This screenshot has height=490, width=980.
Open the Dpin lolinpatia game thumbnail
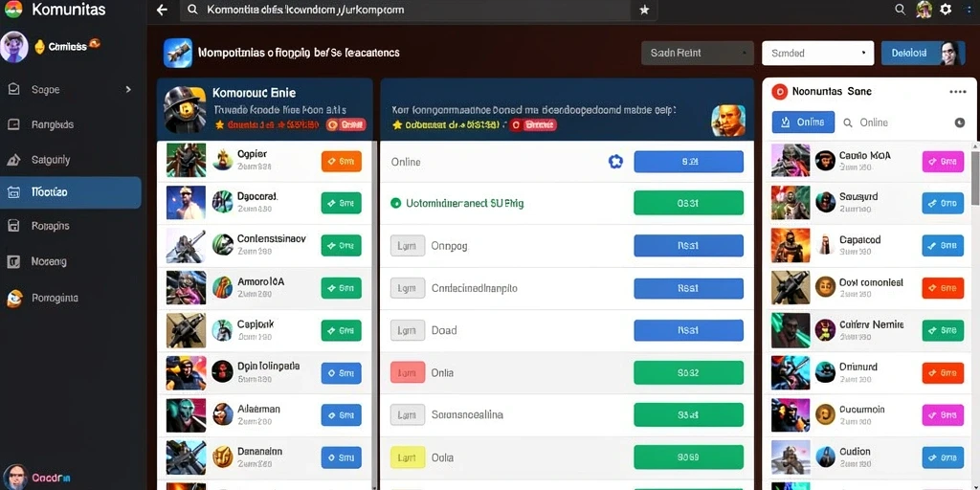coord(186,372)
